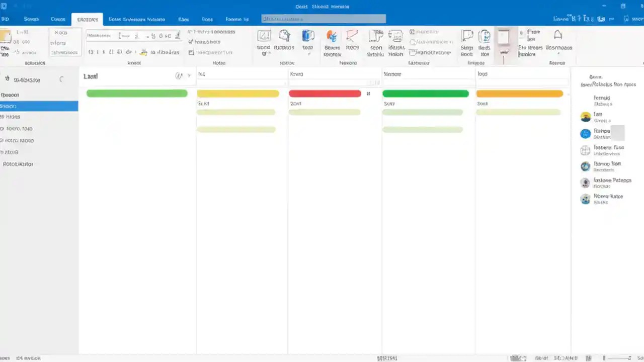Screen dimensions: 644x362
Task: Switch to the active highlighted ribbon tab
Action: tap(87, 19)
